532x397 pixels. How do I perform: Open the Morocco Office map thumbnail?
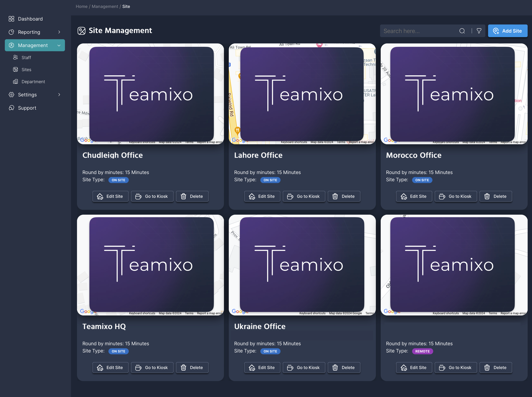click(x=454, y=94)
